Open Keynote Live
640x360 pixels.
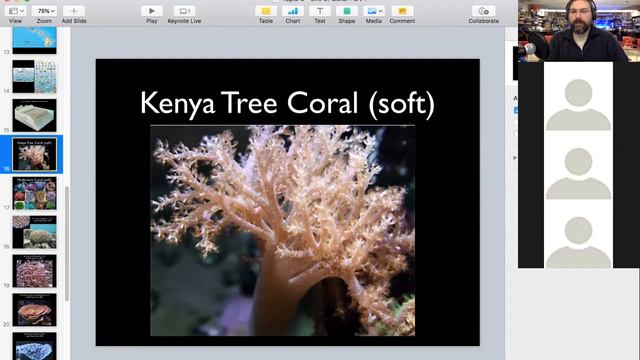[184, 11]
